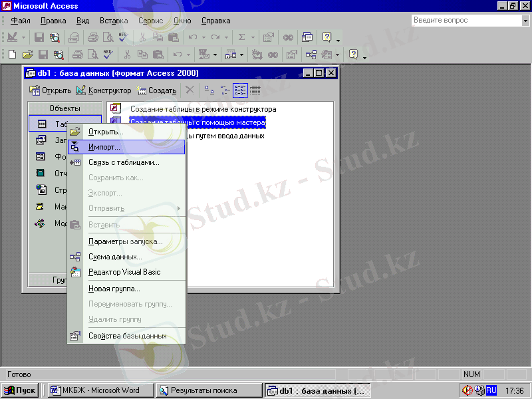Image resolution: width=532 pixels, height=399 pixels.
Task: Click the 'Введите вопрос' question input field
Action: point(467,21)
